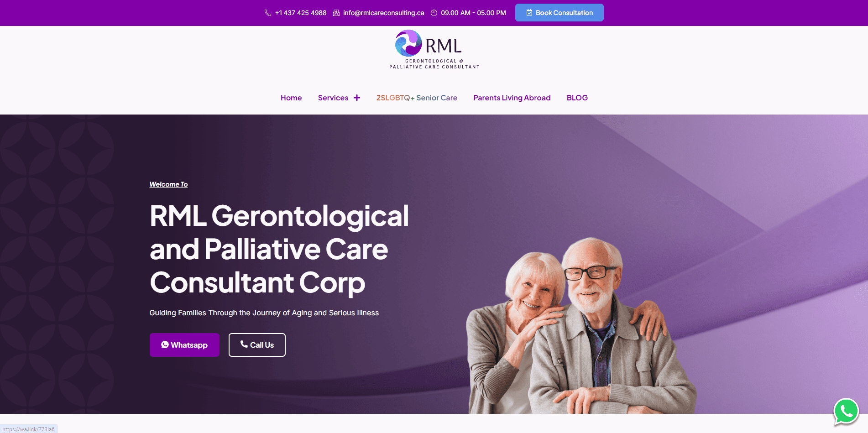
Task: Expand the Services plus submenu
Action: click(x=357, y=98)
